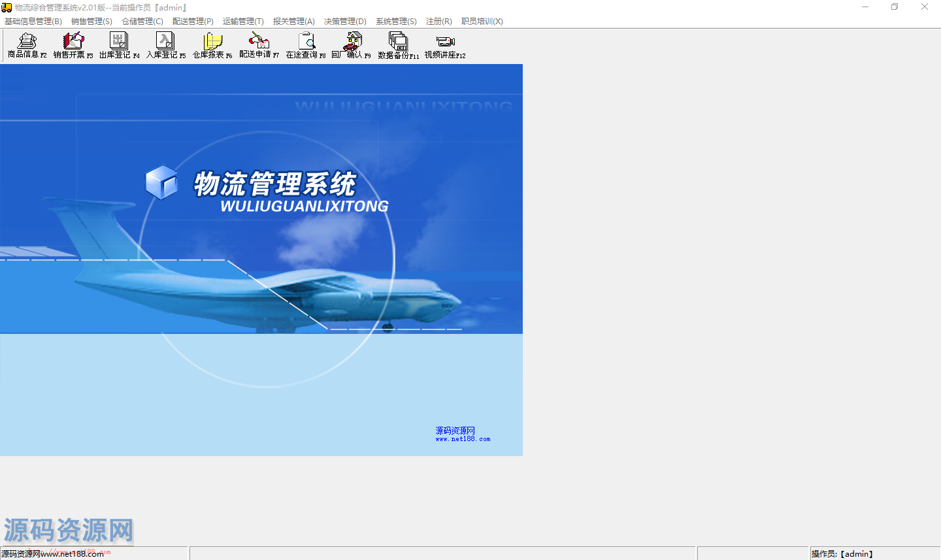The image size is (941, 560).
Task: Open 注册(R) menu
Action: 438,22
